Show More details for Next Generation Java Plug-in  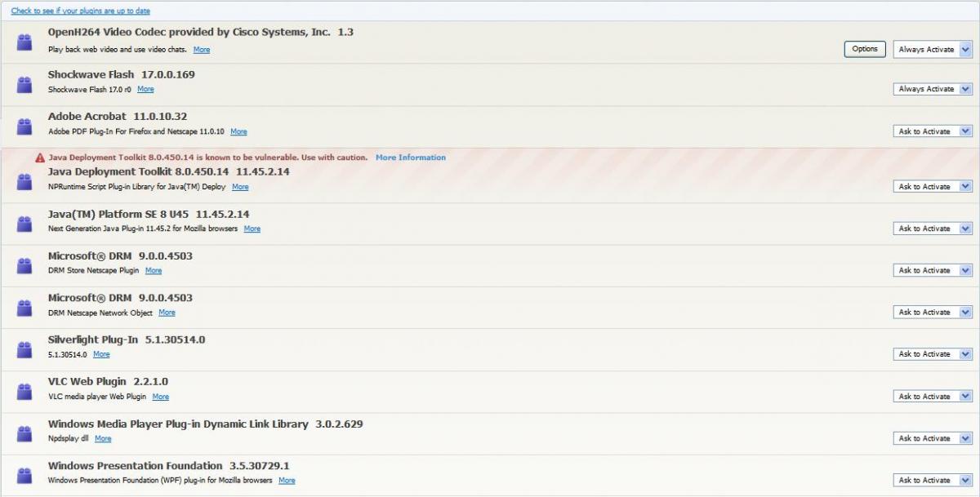pos(252,229)
